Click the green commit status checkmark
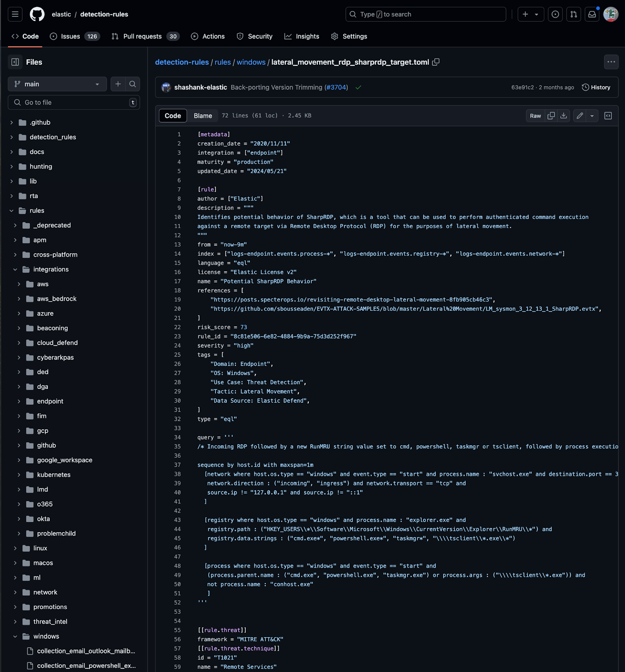 (x=358, y=87)
